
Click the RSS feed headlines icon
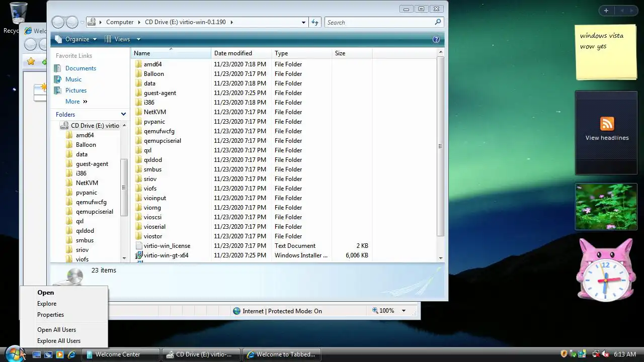pyautogui.click(x=607, y=123)
